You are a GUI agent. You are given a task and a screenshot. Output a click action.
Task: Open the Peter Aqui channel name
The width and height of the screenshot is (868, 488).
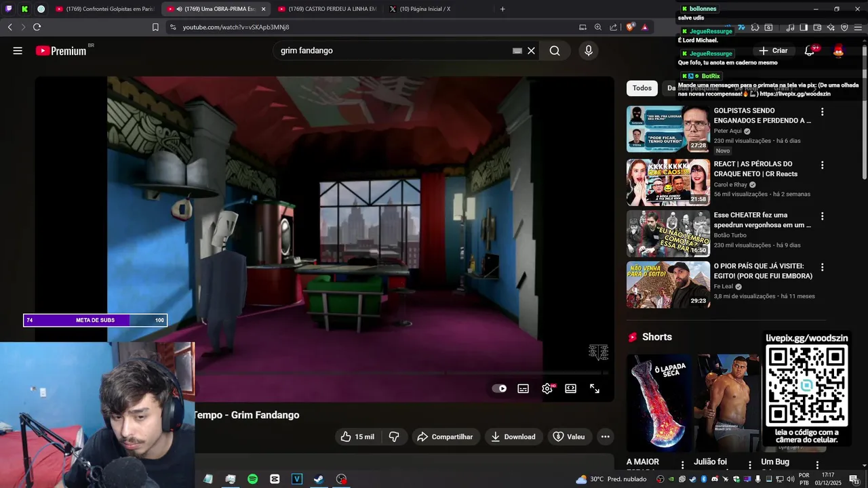728,131
